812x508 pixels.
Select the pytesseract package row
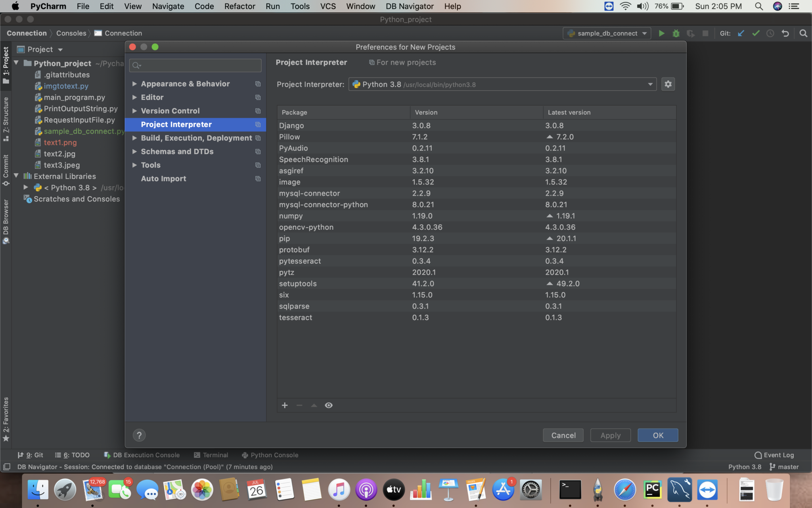click(477, 261)
